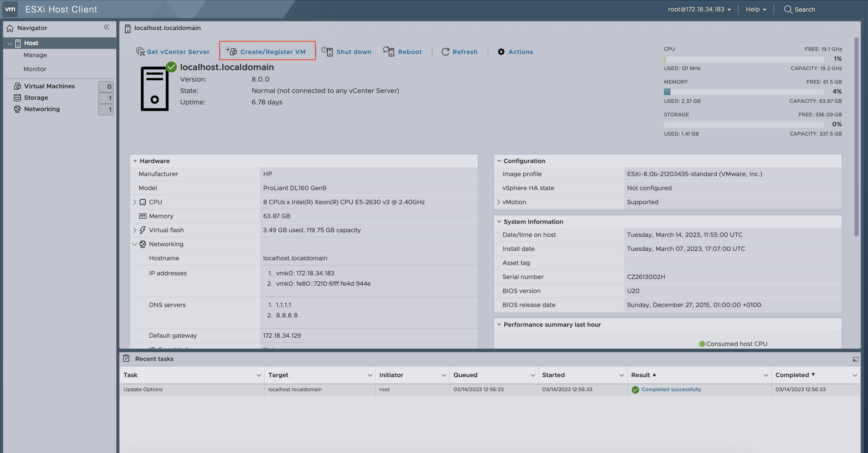Select Manage under Host
Screen dimensions: 868x453
[35, 55]
